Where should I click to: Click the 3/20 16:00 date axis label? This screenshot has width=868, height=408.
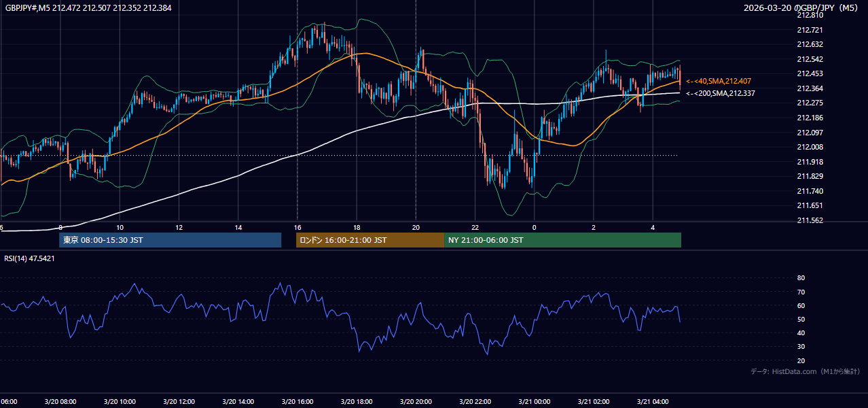[297, 401]
